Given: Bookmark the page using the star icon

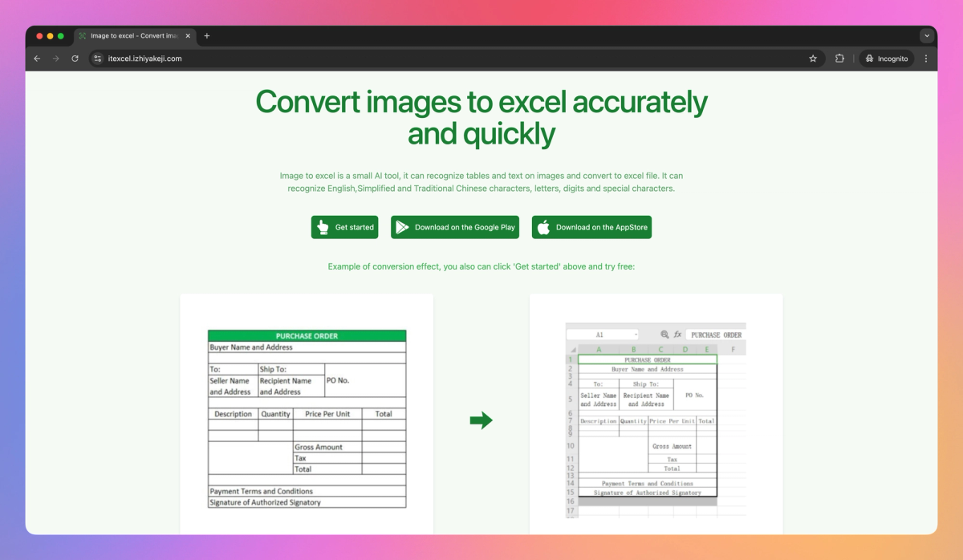Looking at the screenshot, I should coord(812,58).
